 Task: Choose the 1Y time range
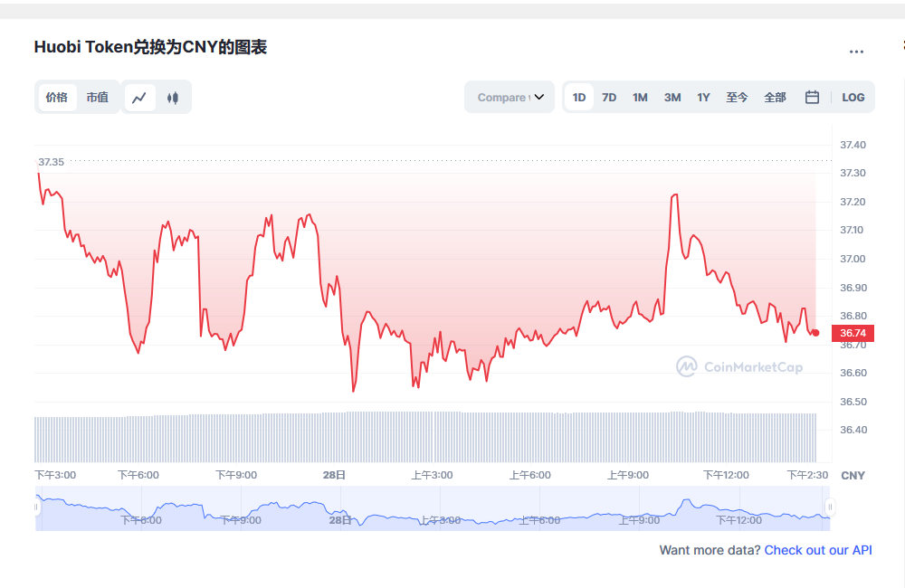(x=703, y=98)
